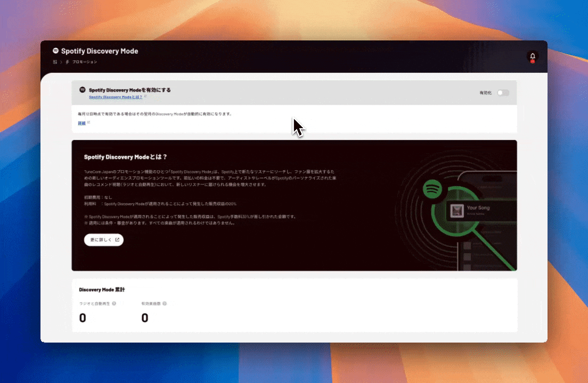Click external-link icon beside Spotify Discovery Modeとは？ link
The image size is (588, 383).
click(x=145, y=97)
